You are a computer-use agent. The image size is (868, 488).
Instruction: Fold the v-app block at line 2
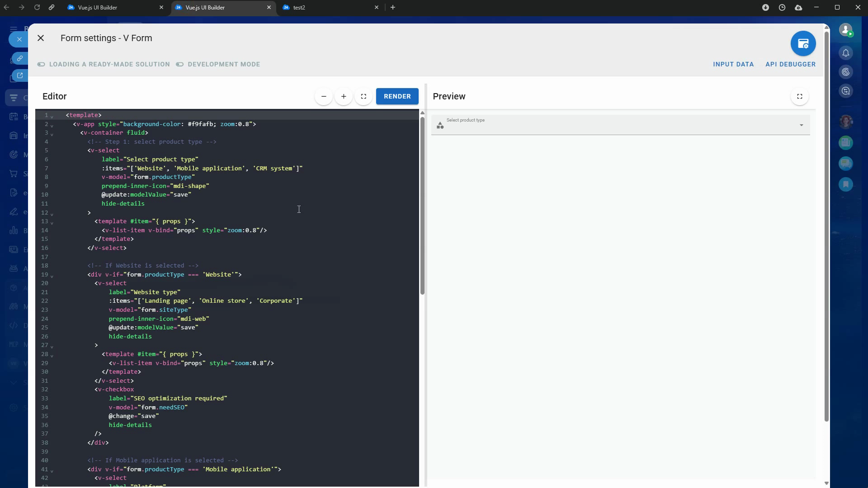[x=52, y=126]
